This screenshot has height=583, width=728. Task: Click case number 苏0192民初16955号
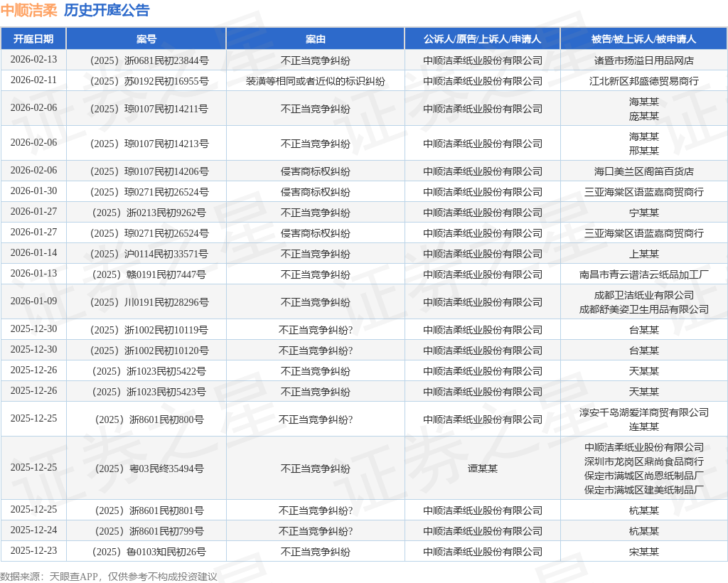coord(149,81)
